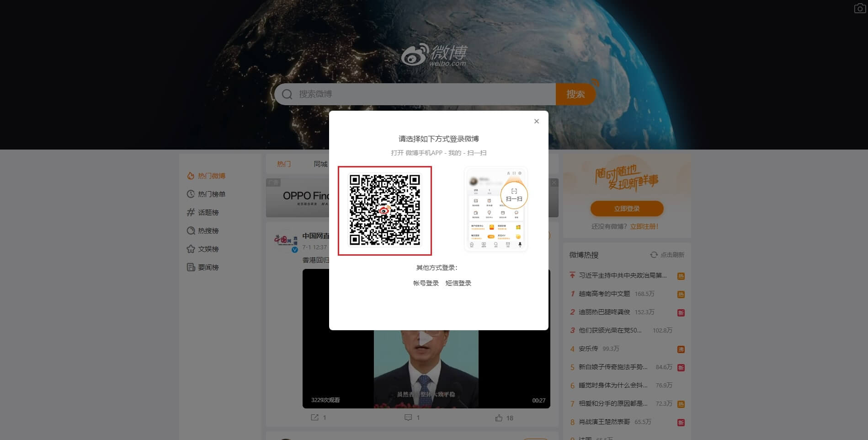
Task: Click the post timestamp 7-1 12:37
Action: 314,247
